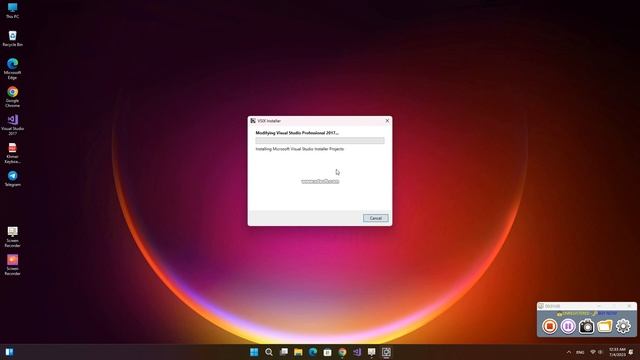Screen dimensions: 640x360
Task: Select the Telegram desktop shortcut
Action: (x=12, y=179)
